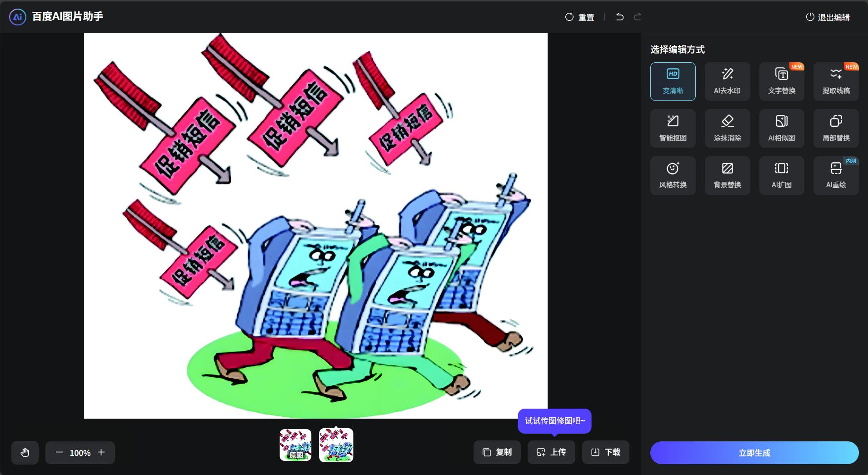The width and height of the screenshot is (868, 475).
Task: Open the AI重绘 redraw tool
Action: click(x=836, y=175)
